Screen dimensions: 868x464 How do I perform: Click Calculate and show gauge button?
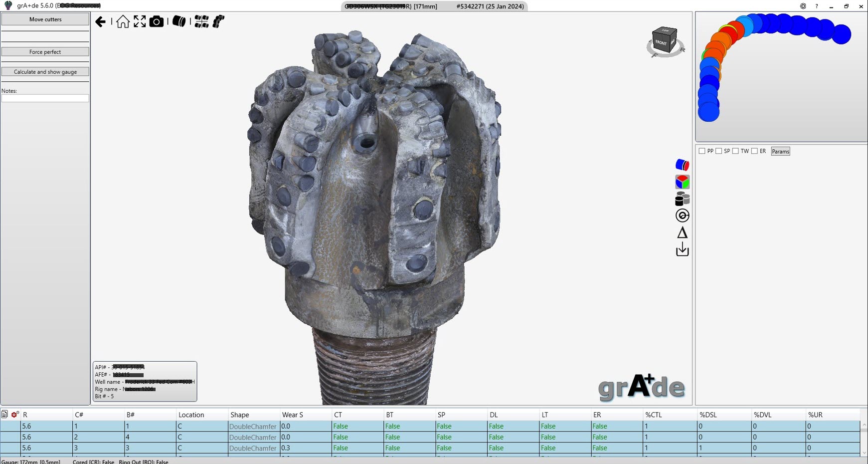pos(45,72)
